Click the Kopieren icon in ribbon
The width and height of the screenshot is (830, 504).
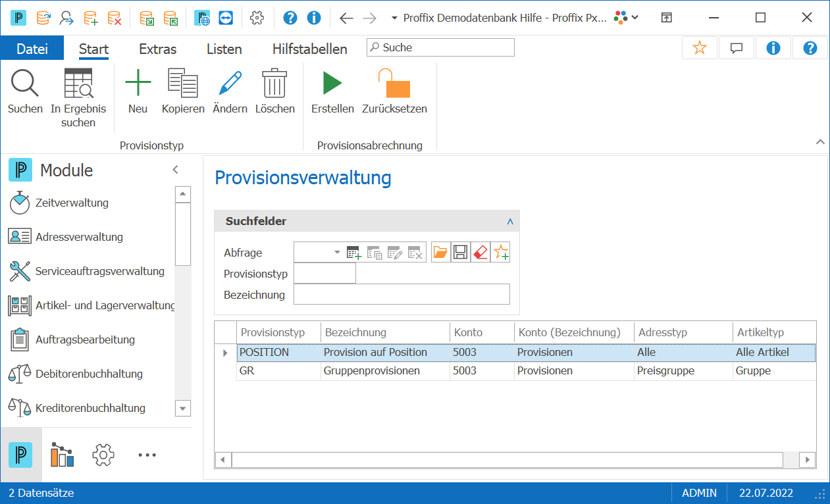pos(183,84)
